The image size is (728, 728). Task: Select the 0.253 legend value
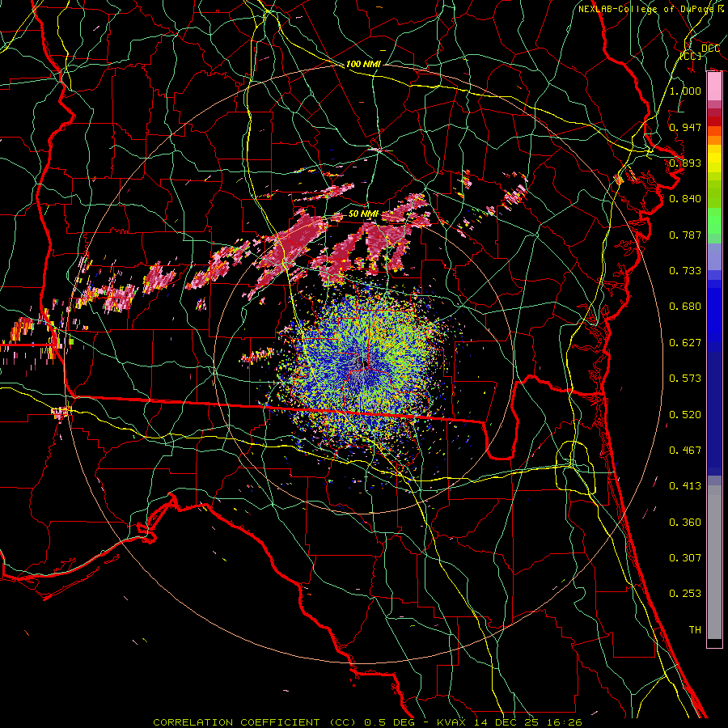pyautogui.click(x=685, y=594)
